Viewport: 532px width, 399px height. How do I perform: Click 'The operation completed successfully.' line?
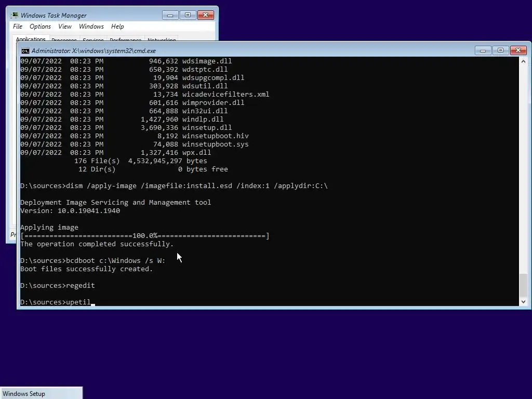[x=97, y=244]
